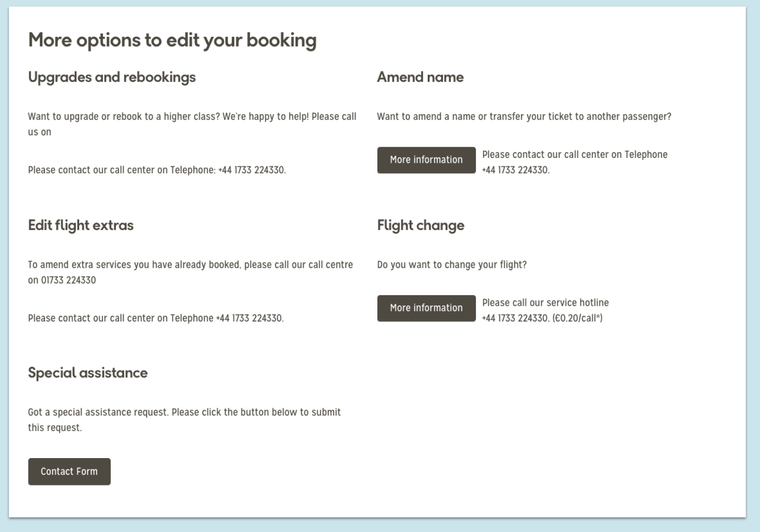Click the Amend name heading
760x532 pixels.
[x=420, y=77]
